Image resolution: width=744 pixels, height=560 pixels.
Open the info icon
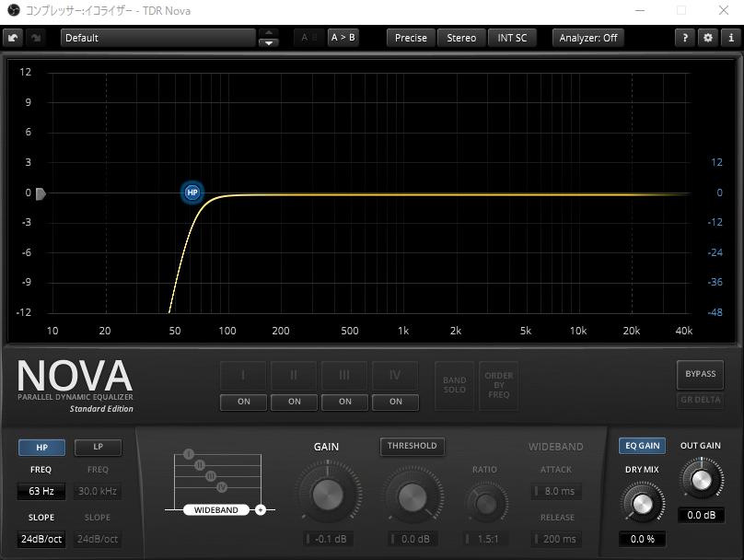click(731, 38)
